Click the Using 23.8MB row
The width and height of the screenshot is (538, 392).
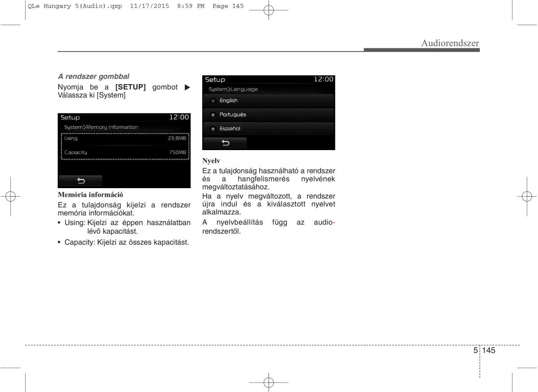coord(125,138)
